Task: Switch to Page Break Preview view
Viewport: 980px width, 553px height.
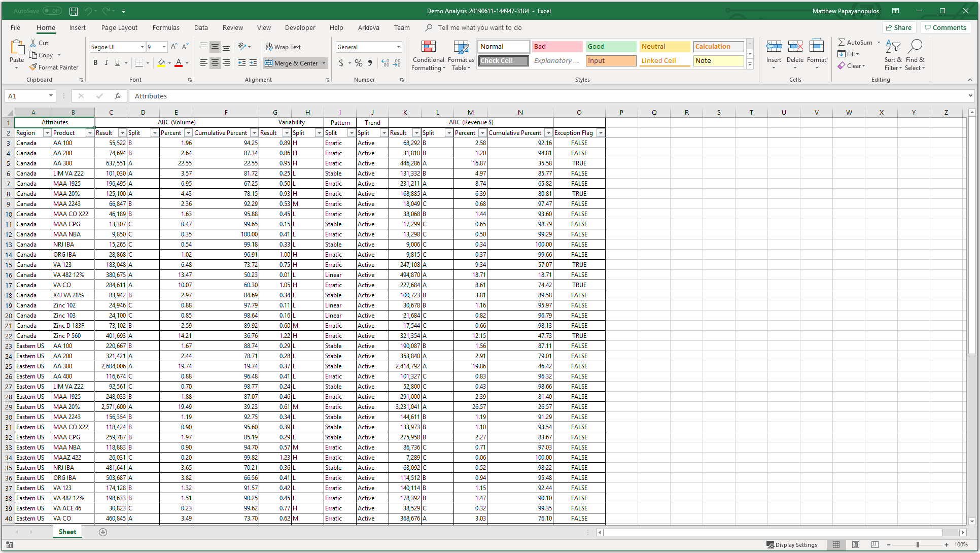Action: pyautogui.click(x=874, y=545)
